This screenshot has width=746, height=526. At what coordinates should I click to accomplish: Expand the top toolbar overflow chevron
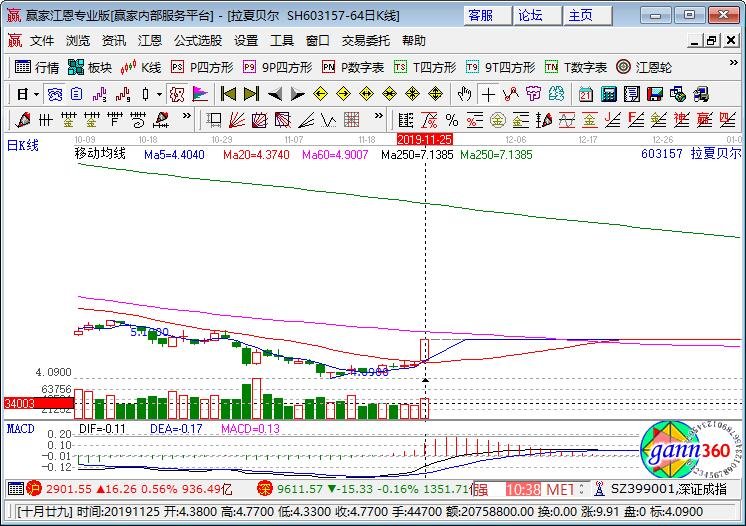pos(733,63)
